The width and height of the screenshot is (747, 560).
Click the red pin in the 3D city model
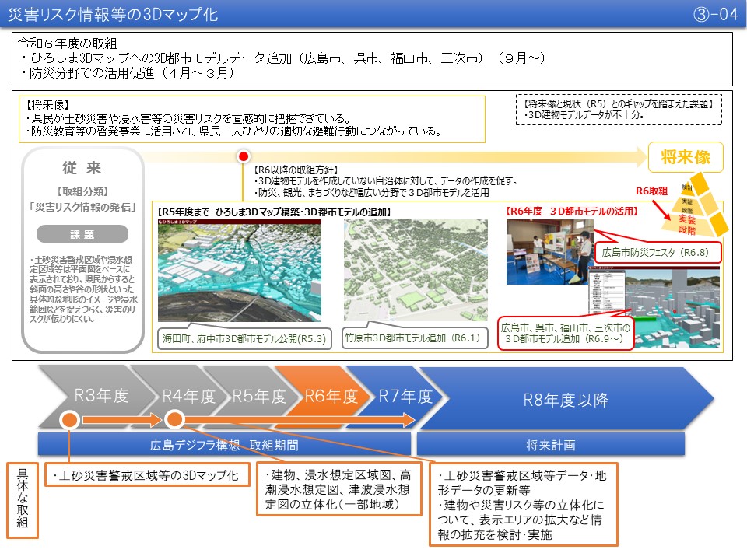[675, 310]
